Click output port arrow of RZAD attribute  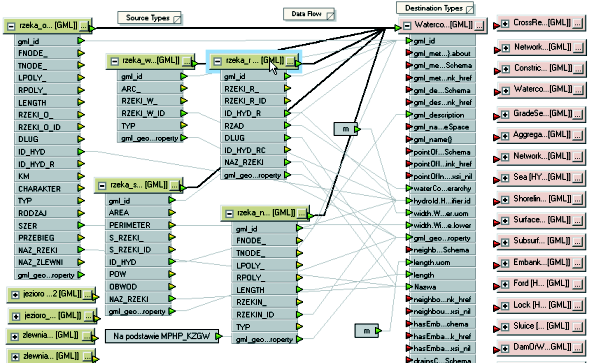287,125
